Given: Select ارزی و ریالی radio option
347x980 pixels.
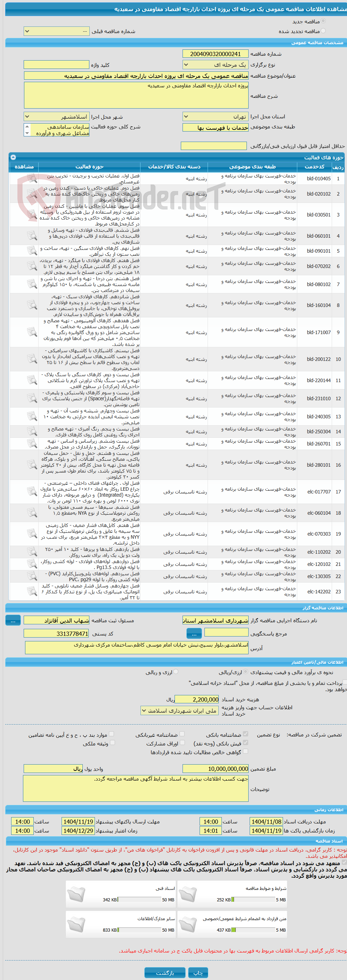Looking at the screenshot, I should (176, 672).
